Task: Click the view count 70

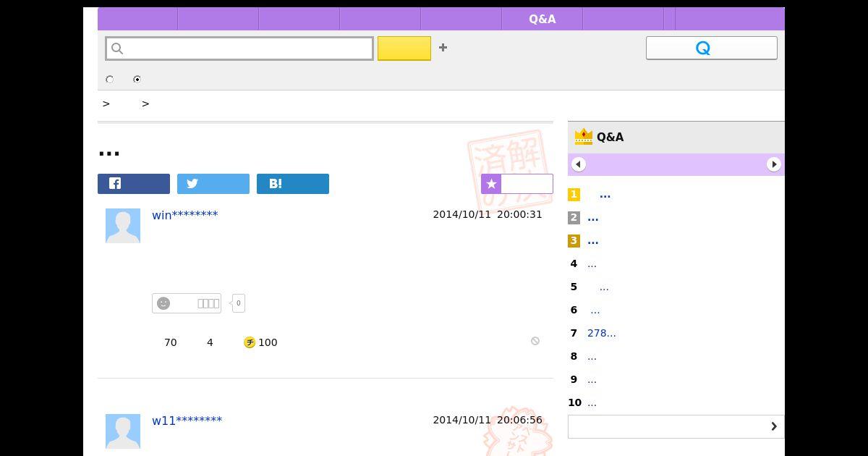Action: [171, 342]
